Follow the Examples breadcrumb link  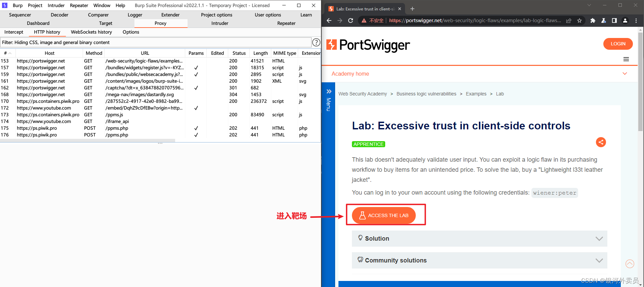[476, 94]
